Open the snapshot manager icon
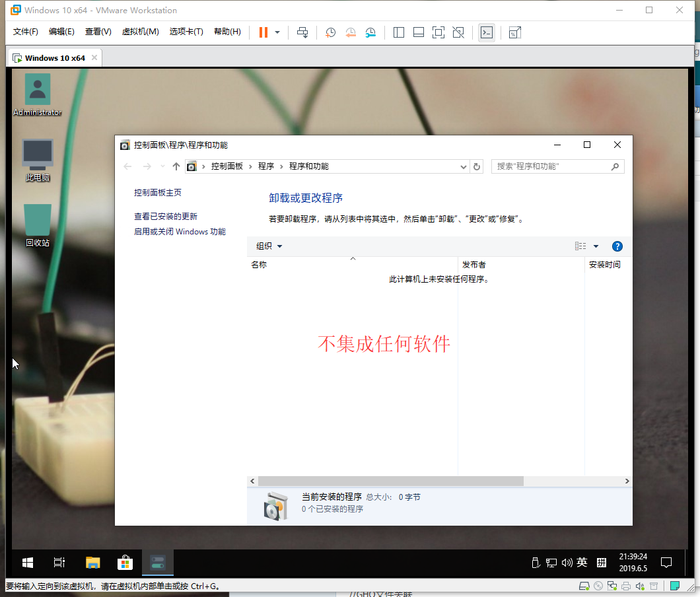 pyautogui.click(x=370, y=32)
